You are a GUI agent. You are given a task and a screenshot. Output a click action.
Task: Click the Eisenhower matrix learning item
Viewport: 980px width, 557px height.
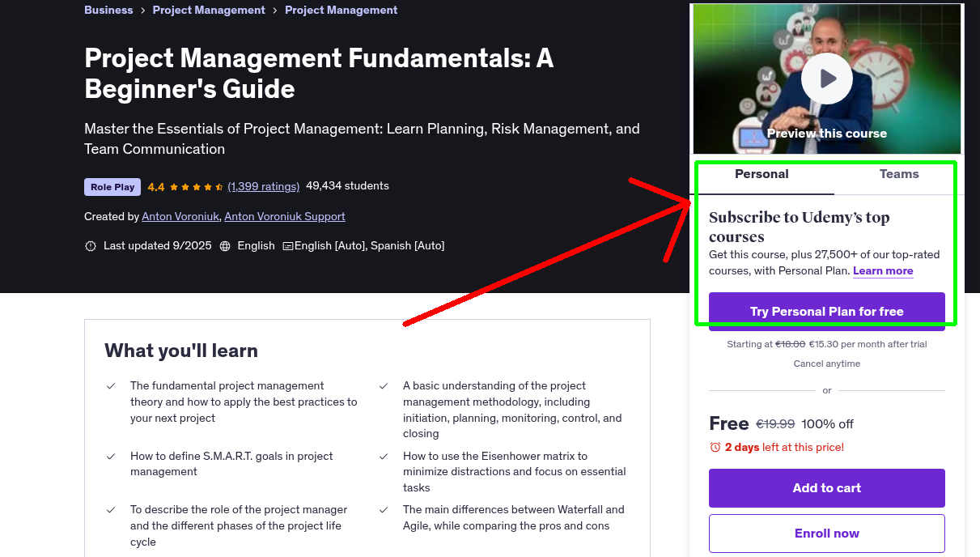click(515, 472)
